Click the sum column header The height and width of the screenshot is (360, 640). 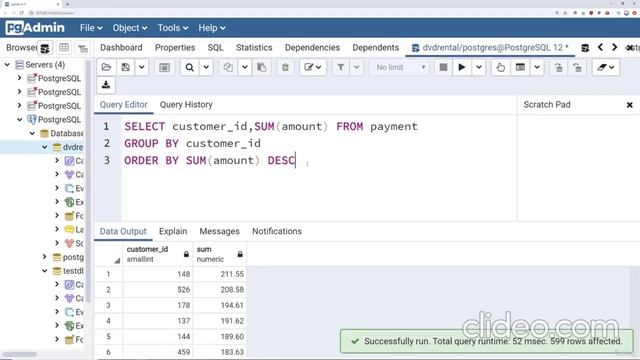(220, 254)
